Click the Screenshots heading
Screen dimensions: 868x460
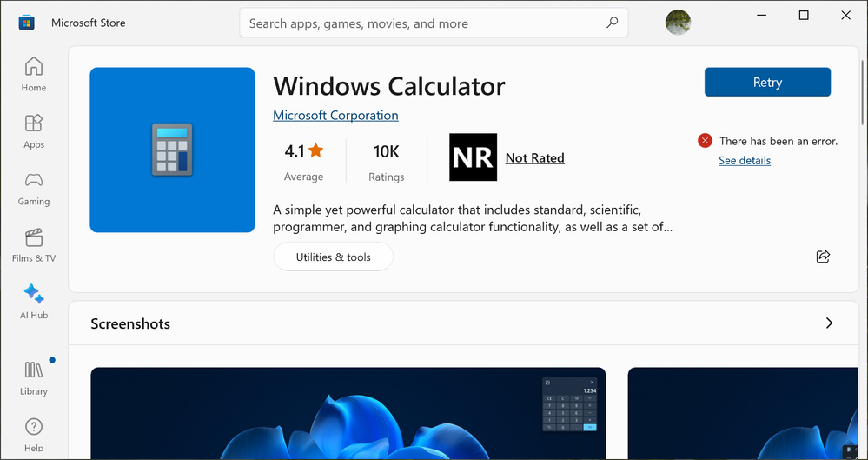coord(130,323)
